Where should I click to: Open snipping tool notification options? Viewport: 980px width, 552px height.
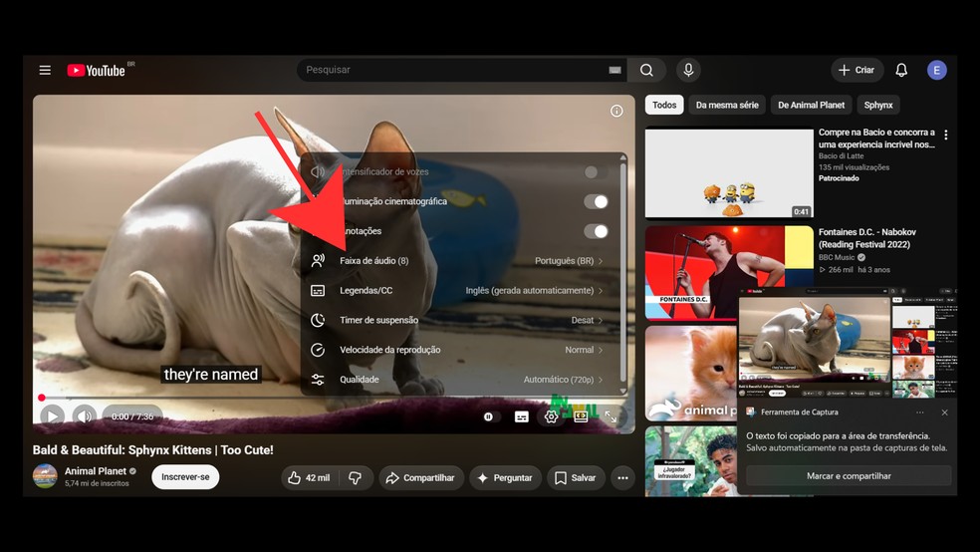[919, 413]
